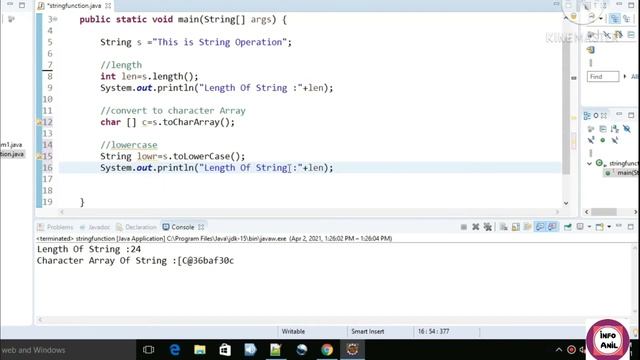640x360 pixels.
Task: Toggle Word Wrap in Console toolbar
Action: coord(527,227)
